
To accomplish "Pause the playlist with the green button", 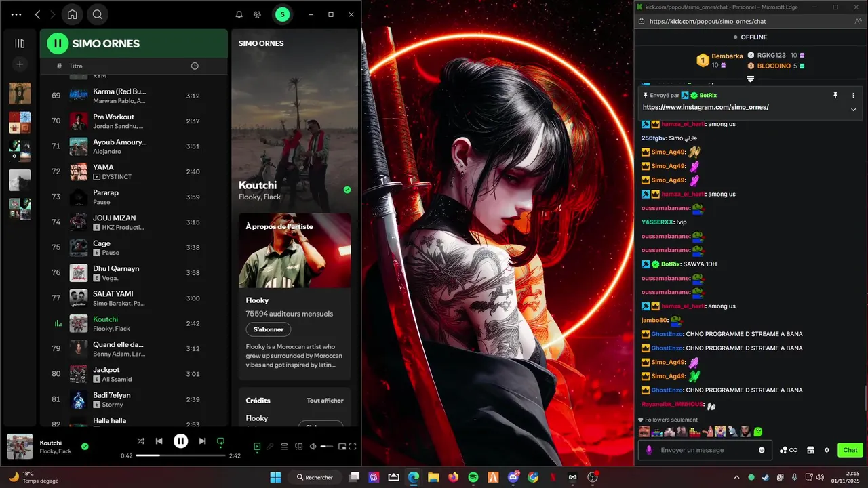I will 58,43.
